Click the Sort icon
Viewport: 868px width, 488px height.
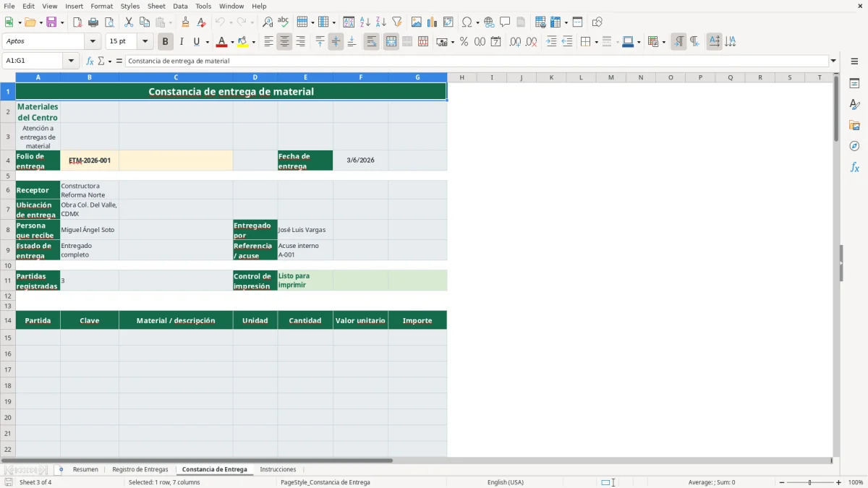(x=349, y=22)
